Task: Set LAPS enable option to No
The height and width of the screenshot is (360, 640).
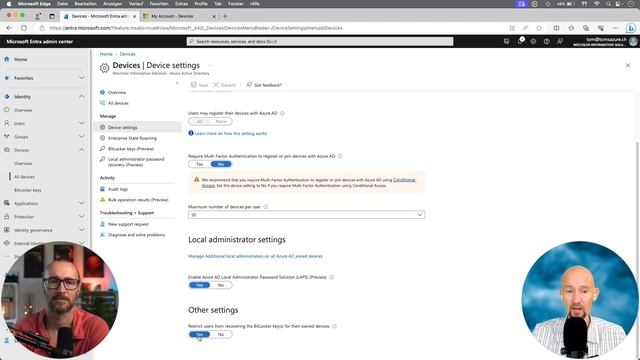Action: 221,285
